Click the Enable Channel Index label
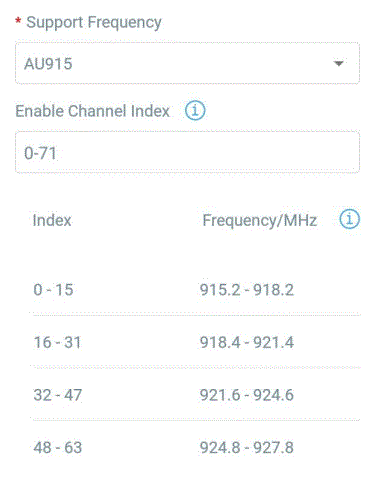Viewport: 368px width, 483px height. [x=93, y=111]
